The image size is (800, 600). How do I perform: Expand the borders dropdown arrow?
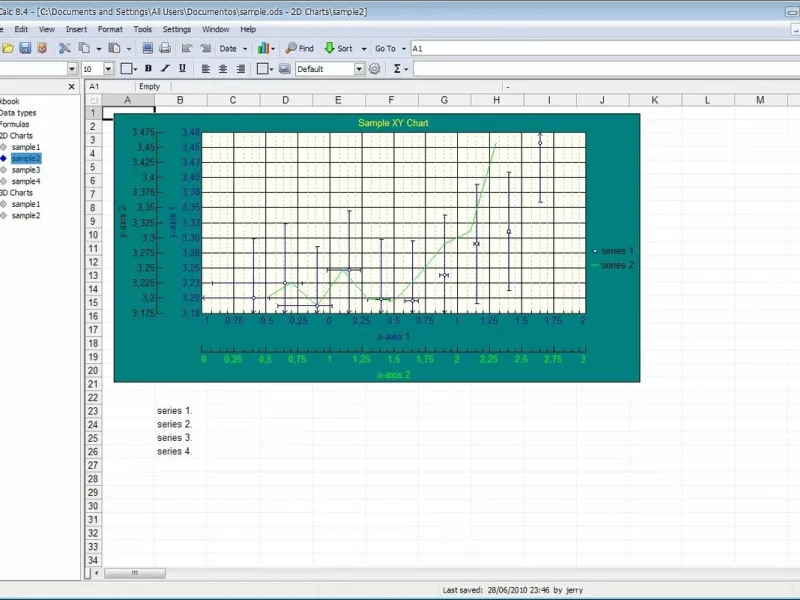(135, 69)
